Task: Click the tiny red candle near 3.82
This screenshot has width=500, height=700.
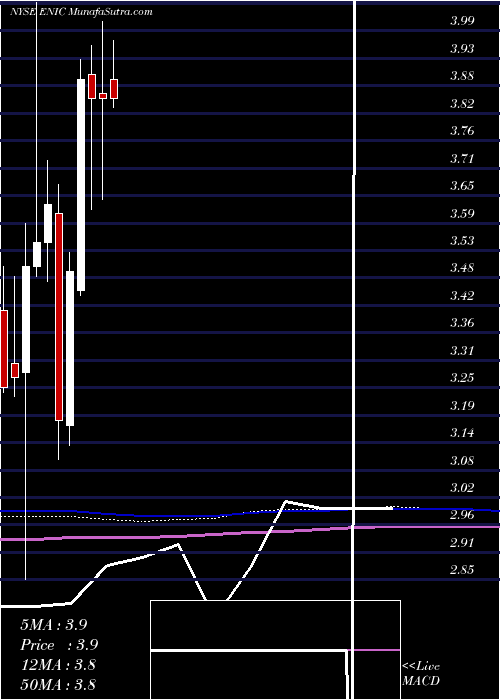Action: (103, 96)
